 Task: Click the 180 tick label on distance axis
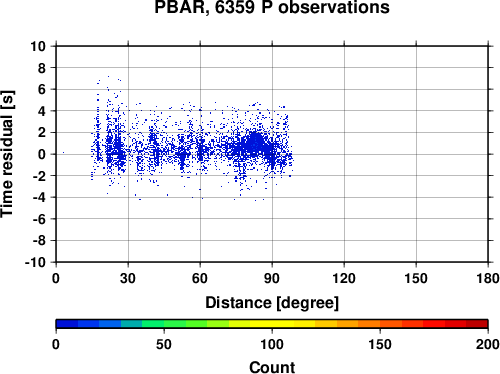488,278
